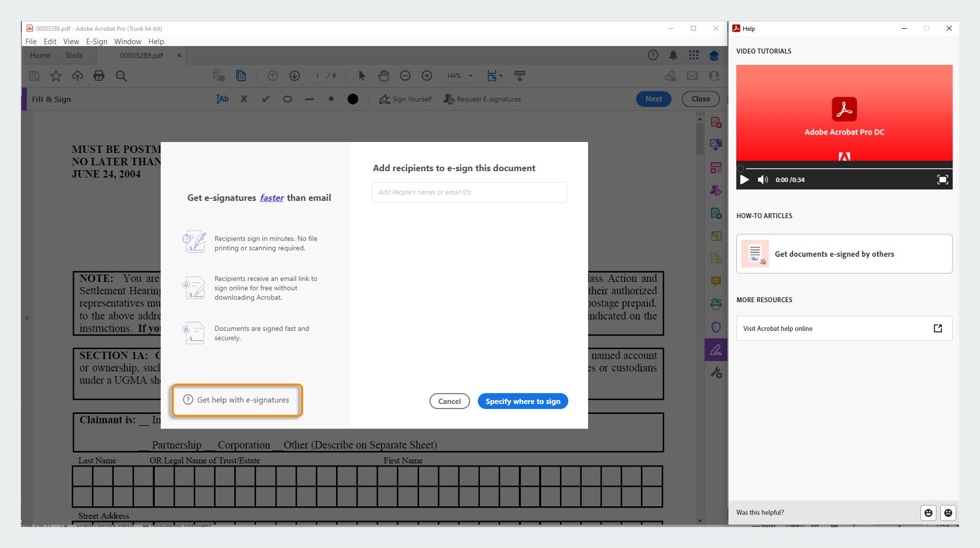Open the zoom percentage dropdown

click(x=471, y=76)
